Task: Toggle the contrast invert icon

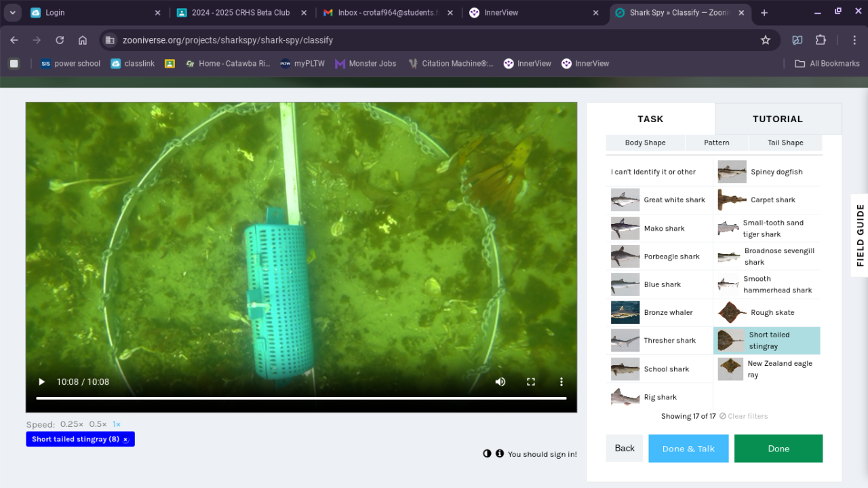Action: pos(487,453)
